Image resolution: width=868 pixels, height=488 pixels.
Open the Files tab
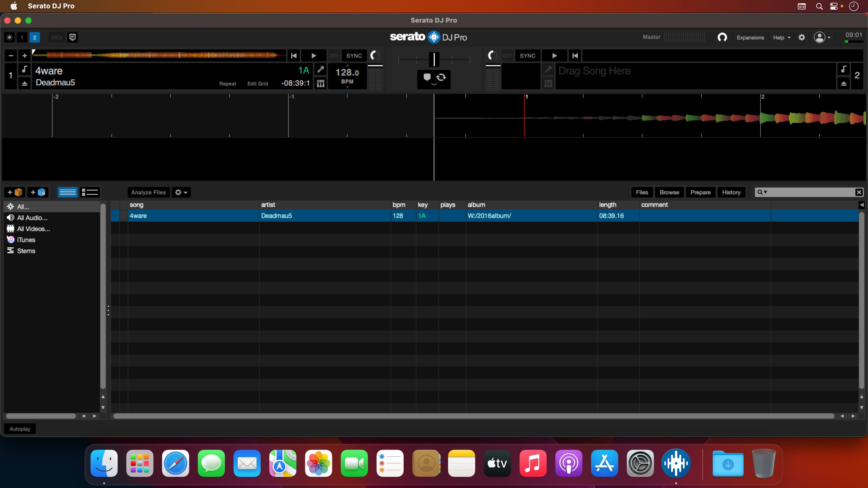pos(642,192)
